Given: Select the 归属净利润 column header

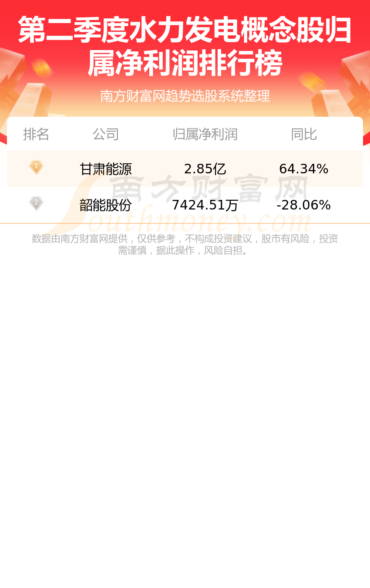Looking at the screenshot, I should tap(205, 134).
